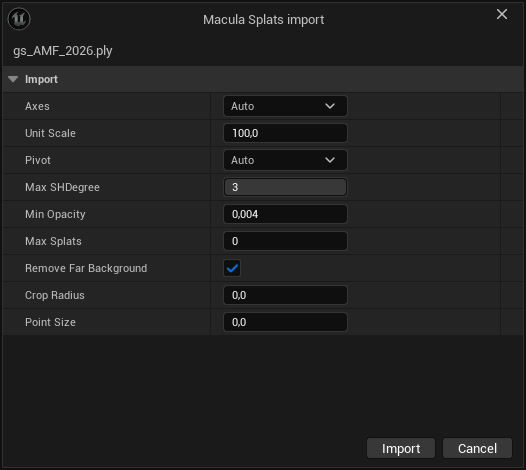Uncheck Remove Far Background checkbox

[232, 268]
